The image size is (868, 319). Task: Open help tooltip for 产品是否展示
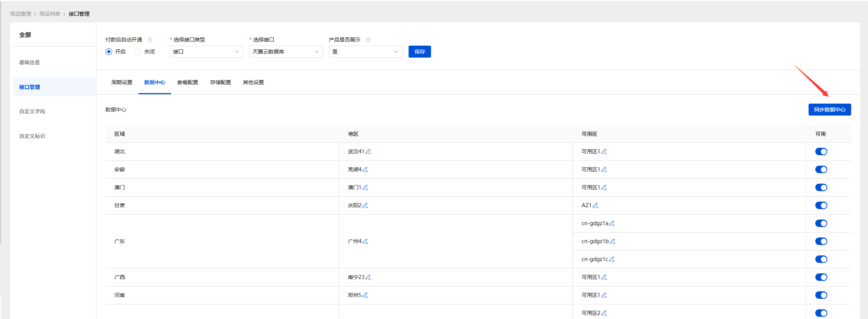[x=368, y=40]
